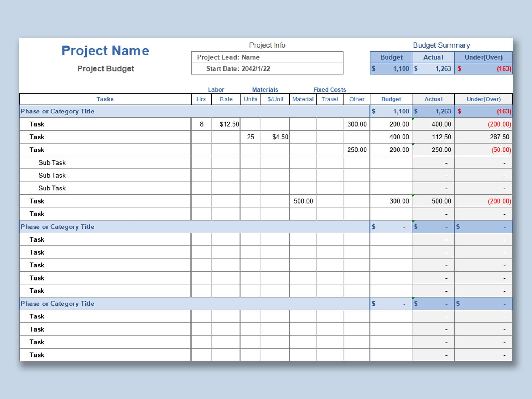Select the Hrs column header
532x399 pixels.
click(x=201, y=99)
